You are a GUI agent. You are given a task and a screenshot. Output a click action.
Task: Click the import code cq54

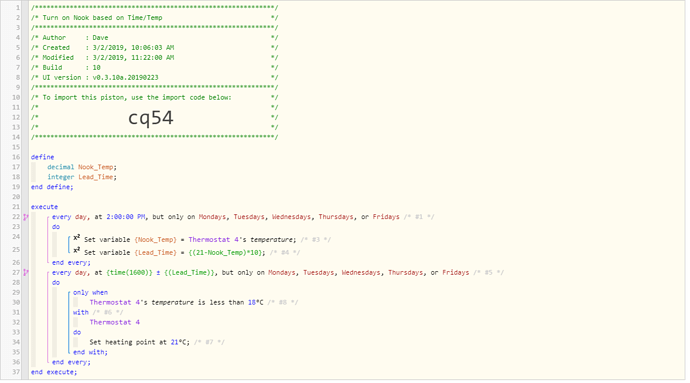pyautogui.click(x=151, y=118)
